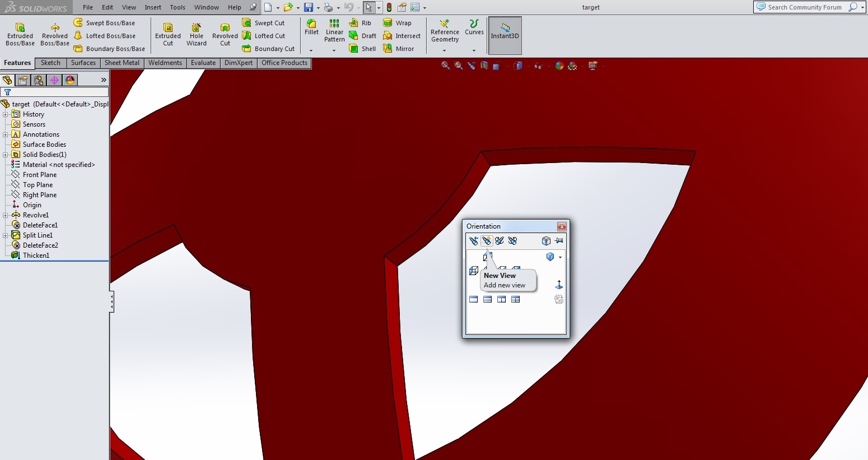Click the New View icon in Orientation
Viewport: 868px width, 460px height.
pyautogui.click(x=487, y=241)
